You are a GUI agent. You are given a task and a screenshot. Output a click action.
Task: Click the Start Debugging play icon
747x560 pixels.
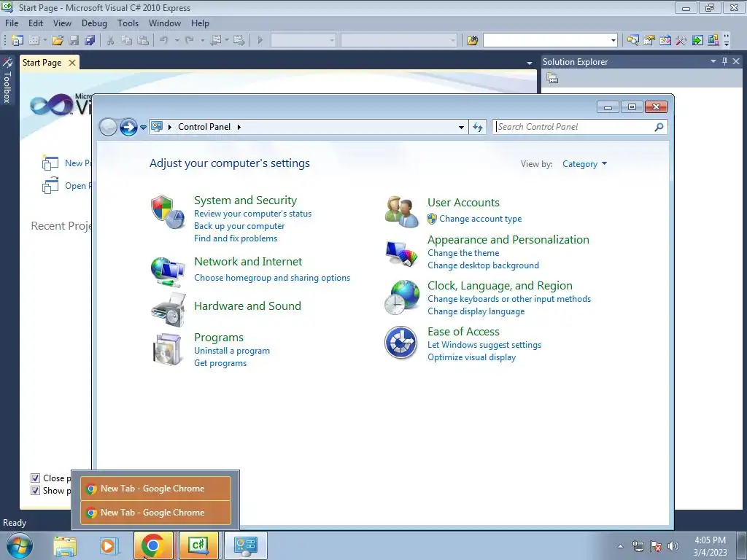pyautogui.click(x=260, y=41)
